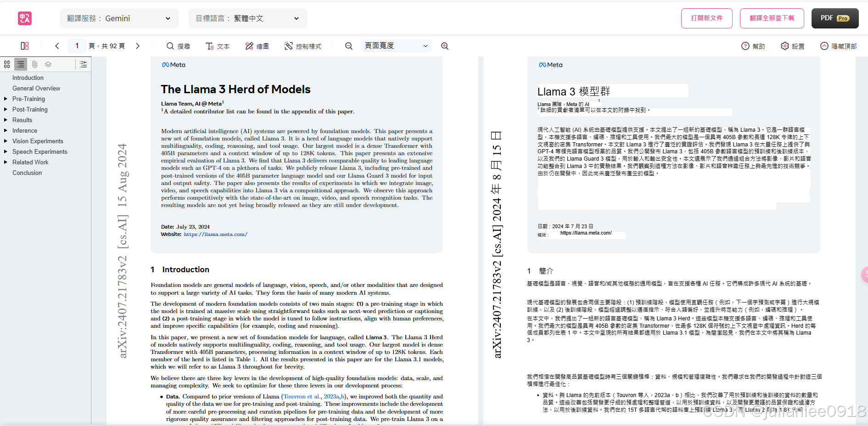Expand the Inference outline section
This screenshot has height=426, width=868.
6,130
